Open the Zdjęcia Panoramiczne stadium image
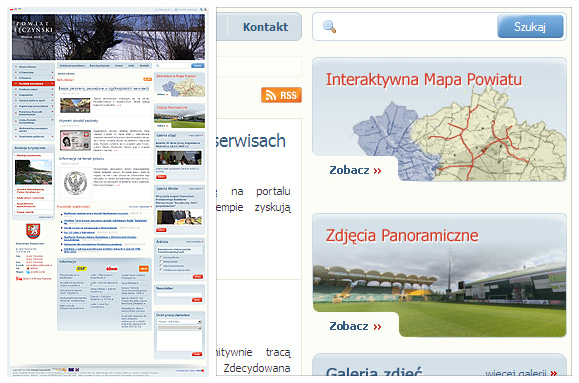This screenshot has width=579, height=383. click(x=439, y=288)
